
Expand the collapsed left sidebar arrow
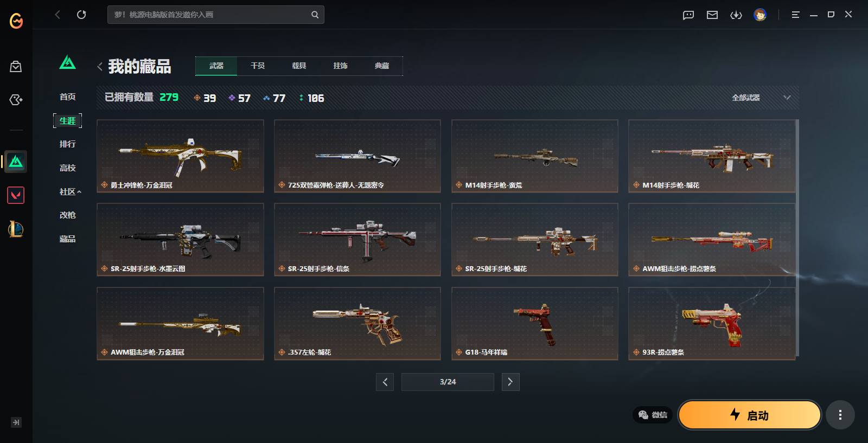pyautogui.click(x=16, y=422)
